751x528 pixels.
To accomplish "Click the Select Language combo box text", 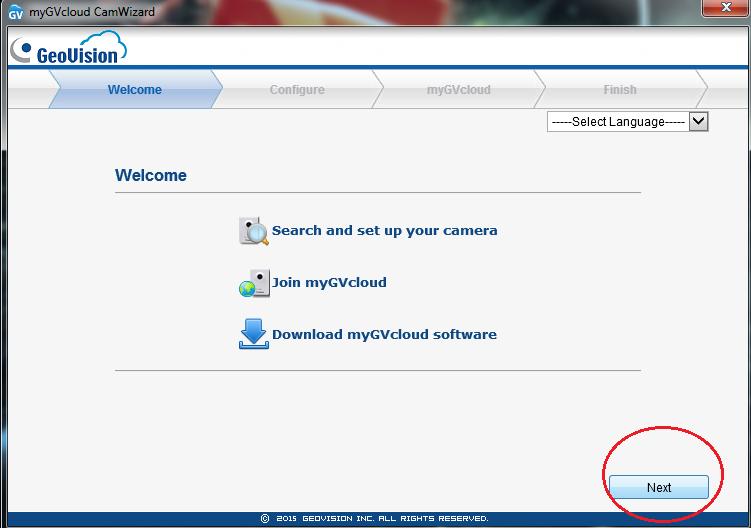I will [x=618, y=122].
